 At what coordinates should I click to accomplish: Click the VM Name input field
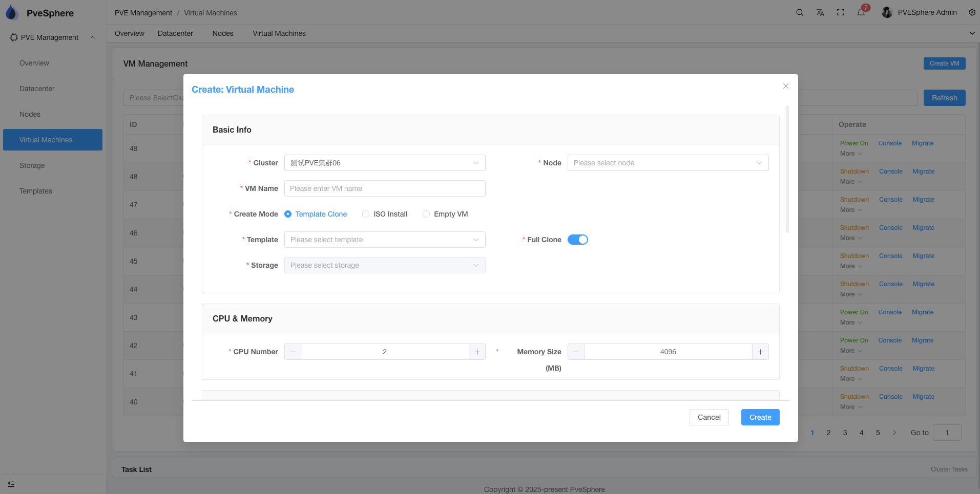tap(384, 188)
